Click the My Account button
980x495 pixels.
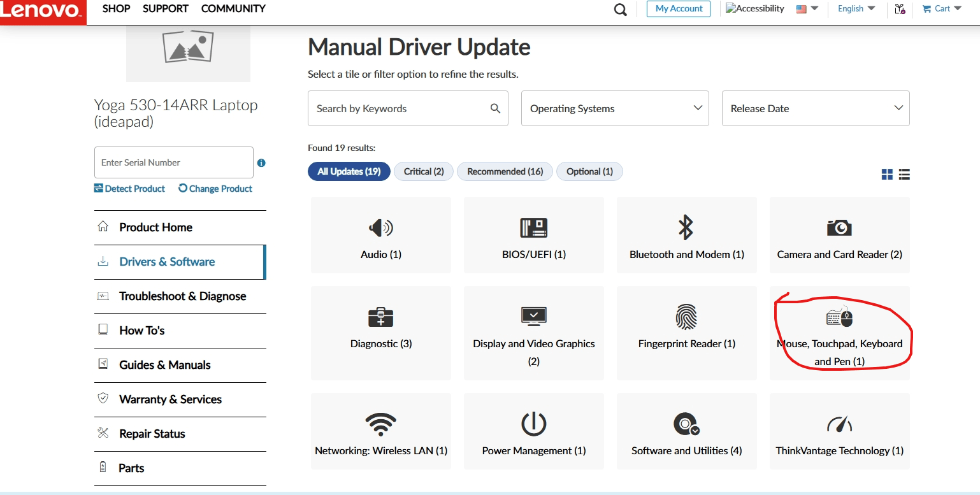[679, 9]
